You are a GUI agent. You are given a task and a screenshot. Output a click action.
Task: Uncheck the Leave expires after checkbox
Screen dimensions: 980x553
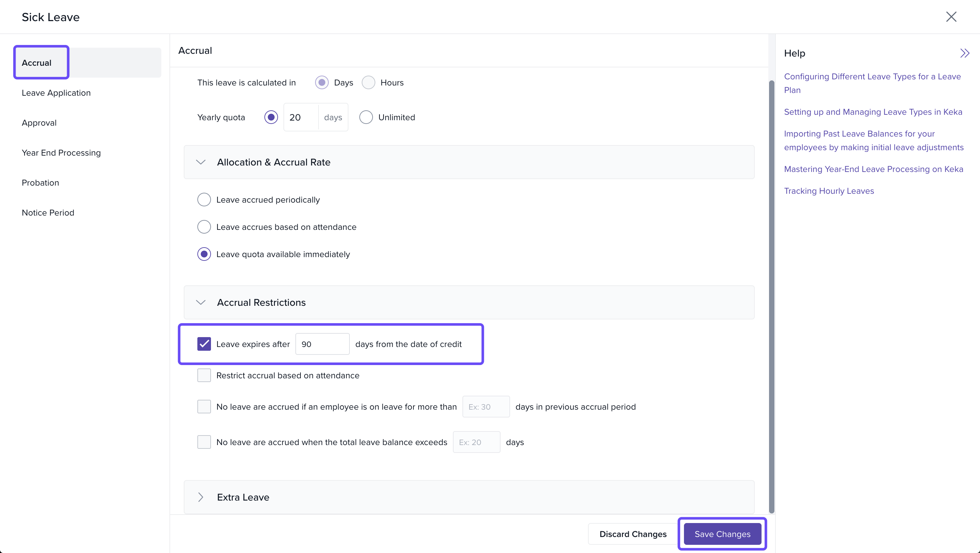point(204,344)
